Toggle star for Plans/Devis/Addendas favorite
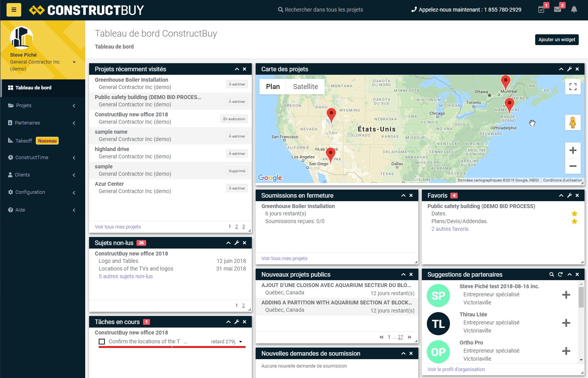 (x=575, y=221)
